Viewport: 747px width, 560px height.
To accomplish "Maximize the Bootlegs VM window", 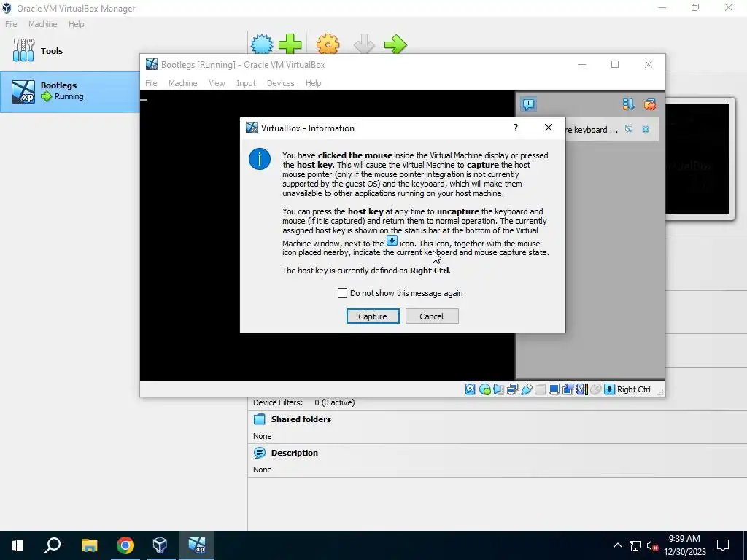I will tap(615, 64).
